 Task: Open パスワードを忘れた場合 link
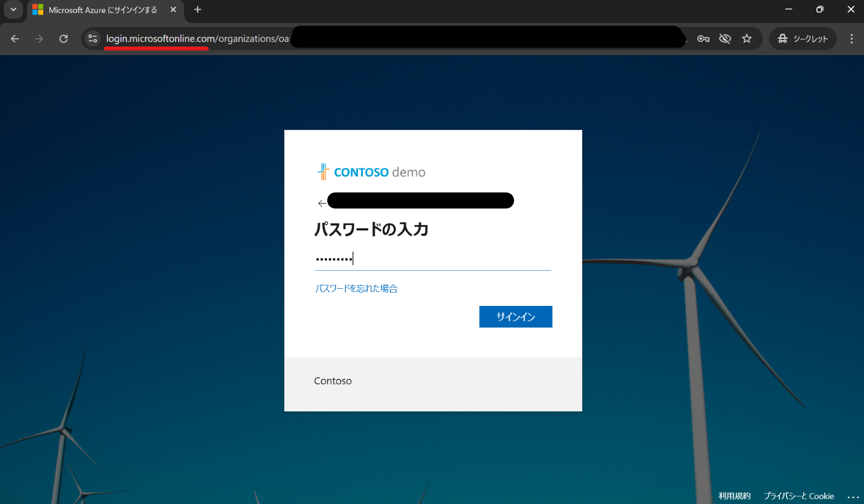(356, 289)
